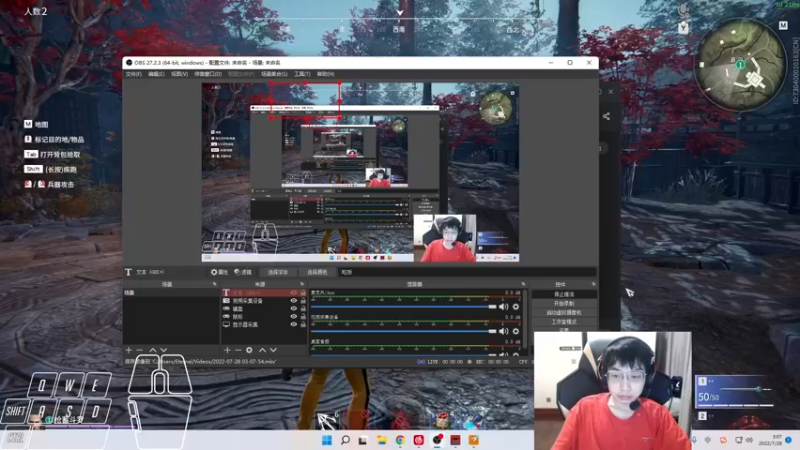The image size is (800, 450).
Task: Remove selected source with minus icon
Action: (238, 350)
